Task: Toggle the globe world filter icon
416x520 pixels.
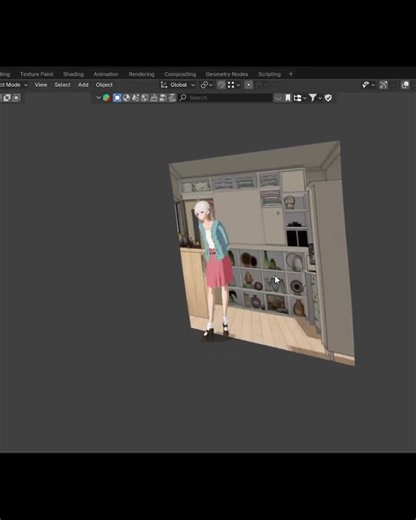Action: coord(127,98)
